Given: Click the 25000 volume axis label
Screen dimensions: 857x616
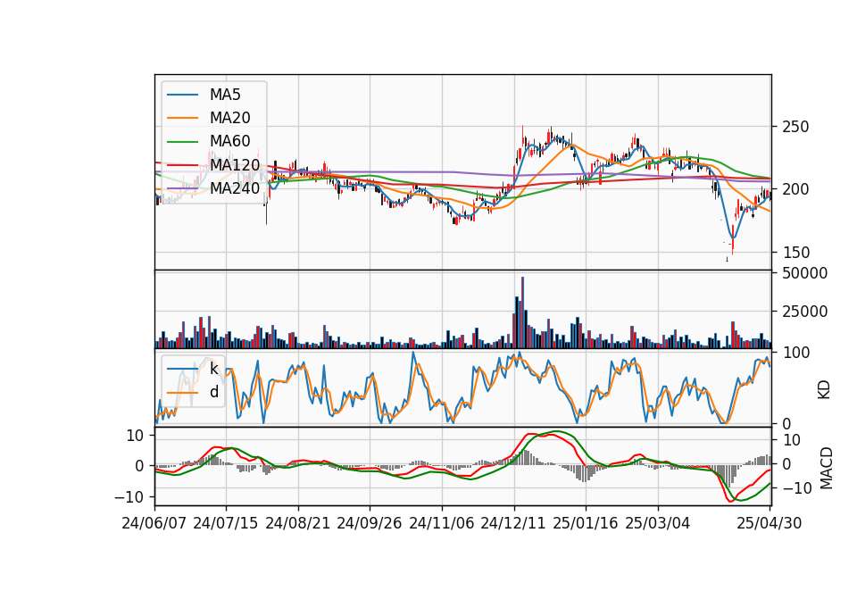Looking at the screenshot, I should coord(804,312).
